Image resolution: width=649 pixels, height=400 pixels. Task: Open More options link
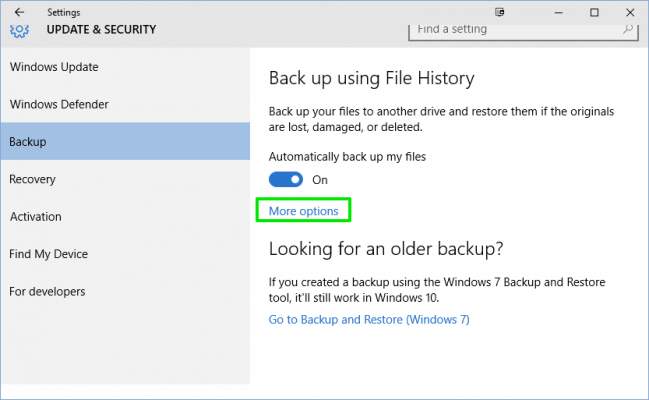303,211
